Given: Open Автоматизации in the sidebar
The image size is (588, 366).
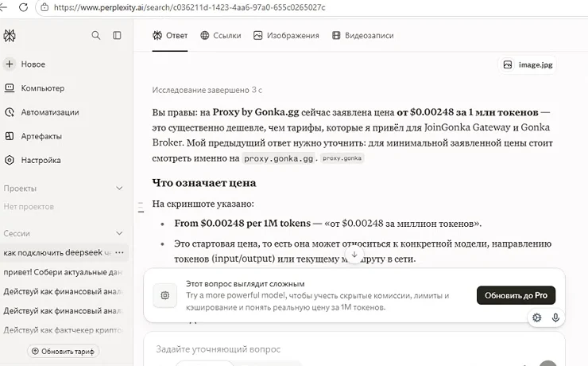Looking at the screenshot, I should point(41,112).
